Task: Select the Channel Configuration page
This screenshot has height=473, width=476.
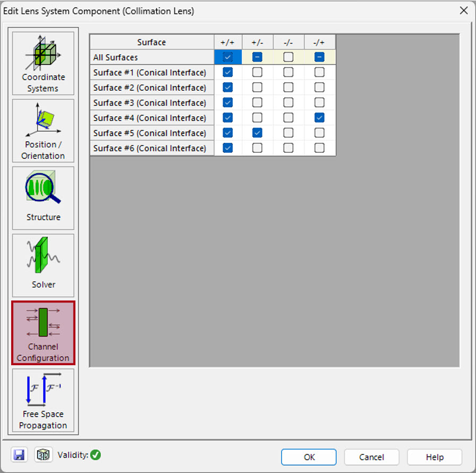Action: (x=43, y=333)
